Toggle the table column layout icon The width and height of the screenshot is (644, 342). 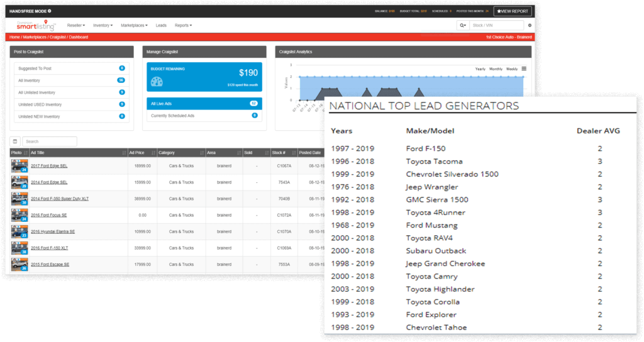pyautogui.click(x=15, y=141)
